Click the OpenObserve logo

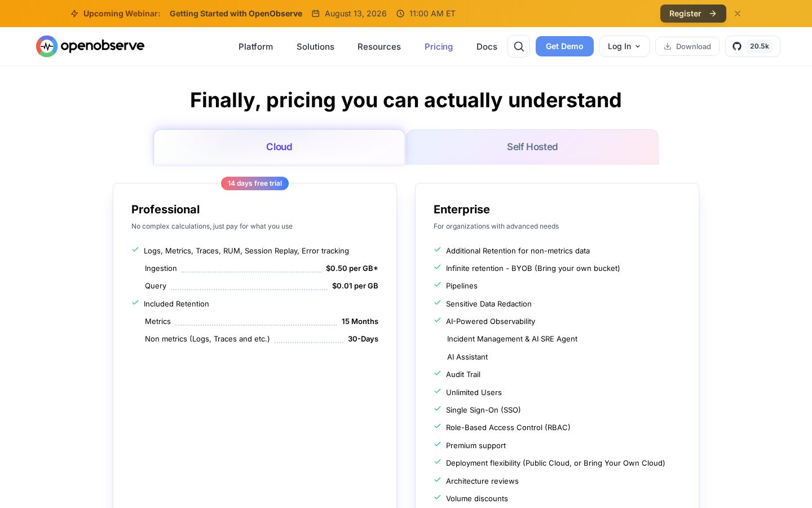point(90,46)
